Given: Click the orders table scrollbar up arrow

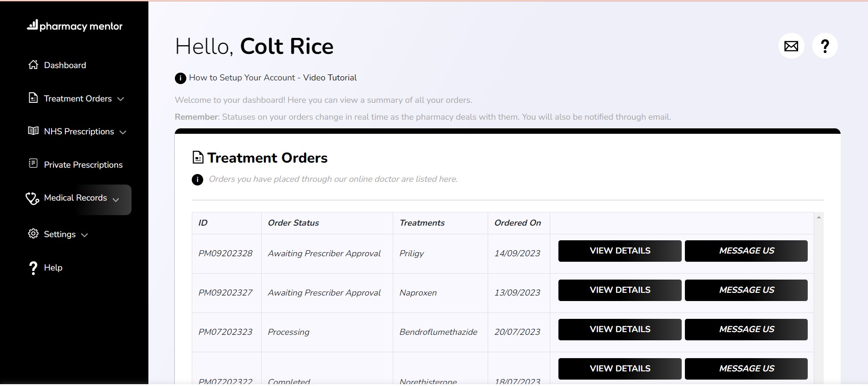Looking at the screenshot, I should (x=819, y=217).
